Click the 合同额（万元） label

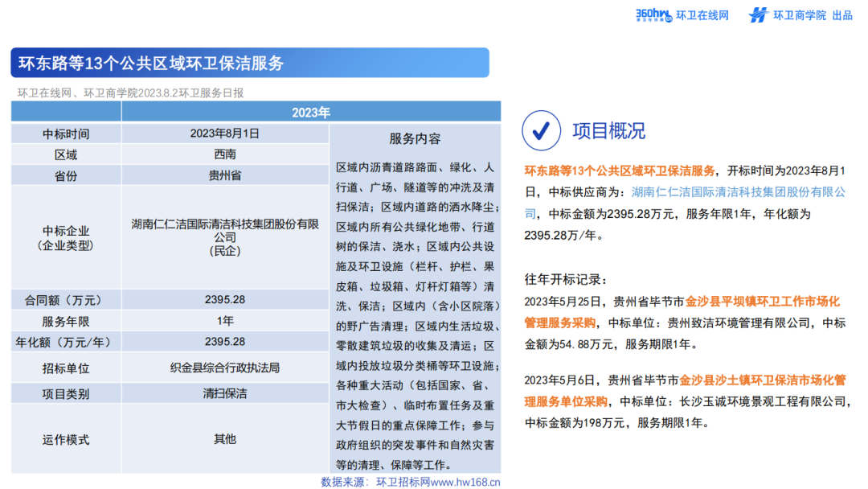pos(66,300)
